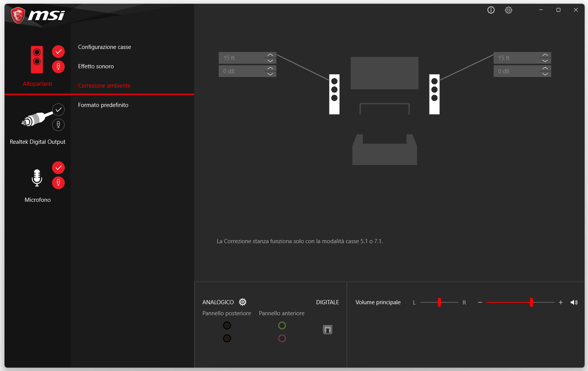Decrease left speaker distance 15 ft
This screenshot has height=371, width=588.
(270, 61)
